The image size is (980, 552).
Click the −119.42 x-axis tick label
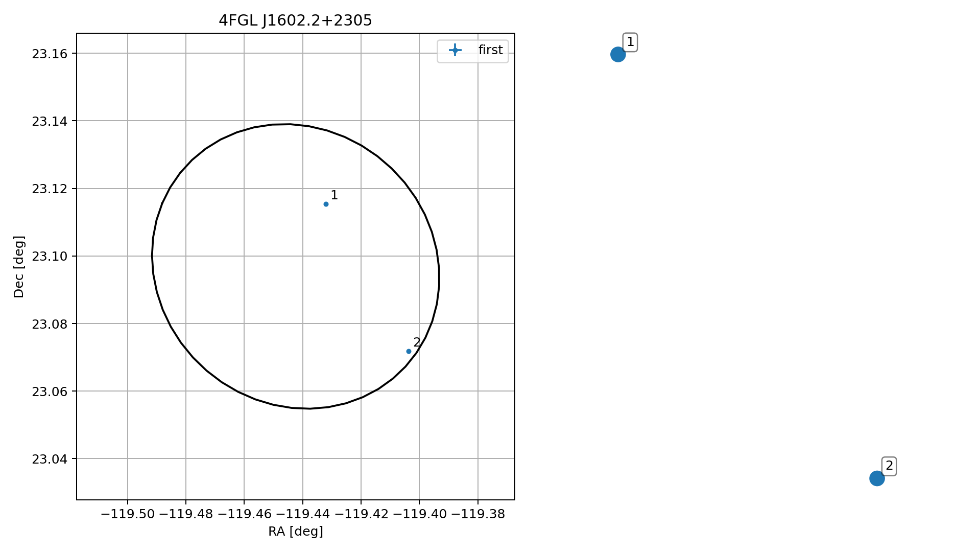coord(361,514)
